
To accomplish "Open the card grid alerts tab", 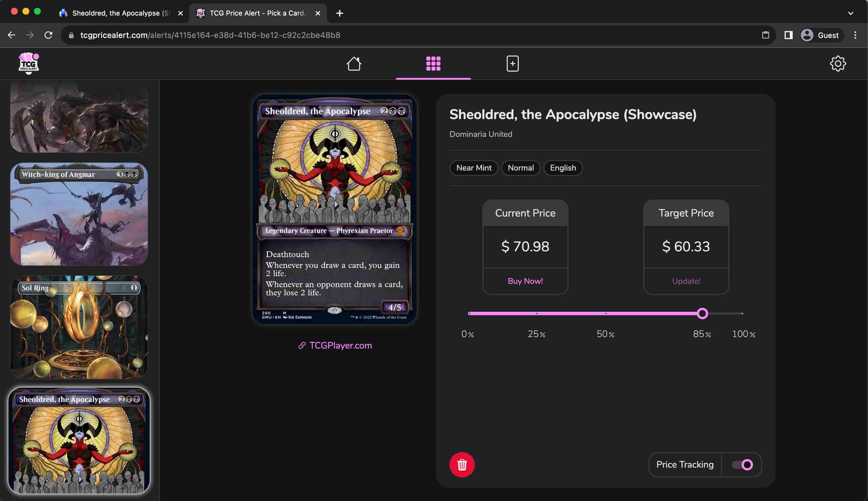I will point(433,64).
